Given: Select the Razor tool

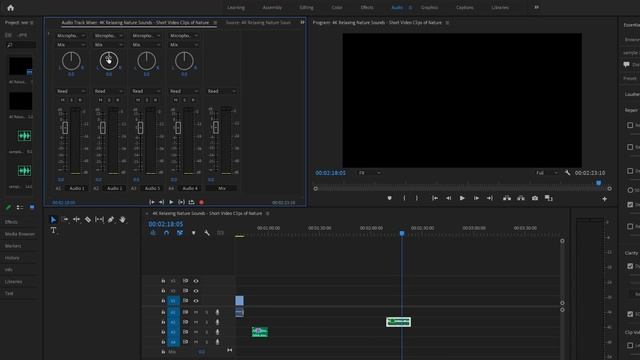Looking at the screenshot, I should coord(88,220).
